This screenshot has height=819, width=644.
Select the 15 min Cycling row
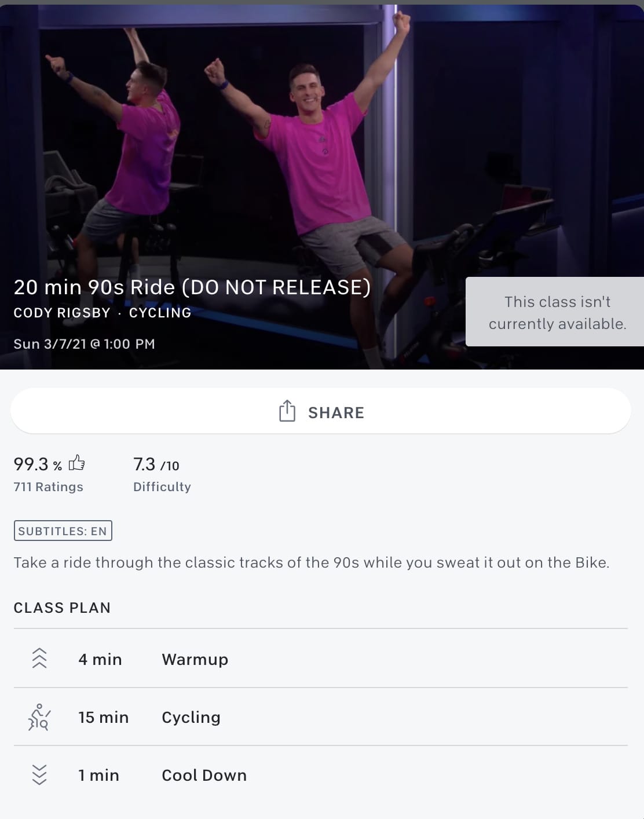pos(321,717)
